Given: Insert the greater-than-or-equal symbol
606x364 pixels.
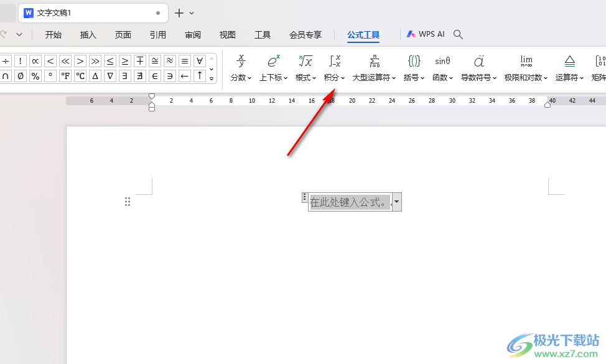Looking at the screenshot, I should [125, 61].
